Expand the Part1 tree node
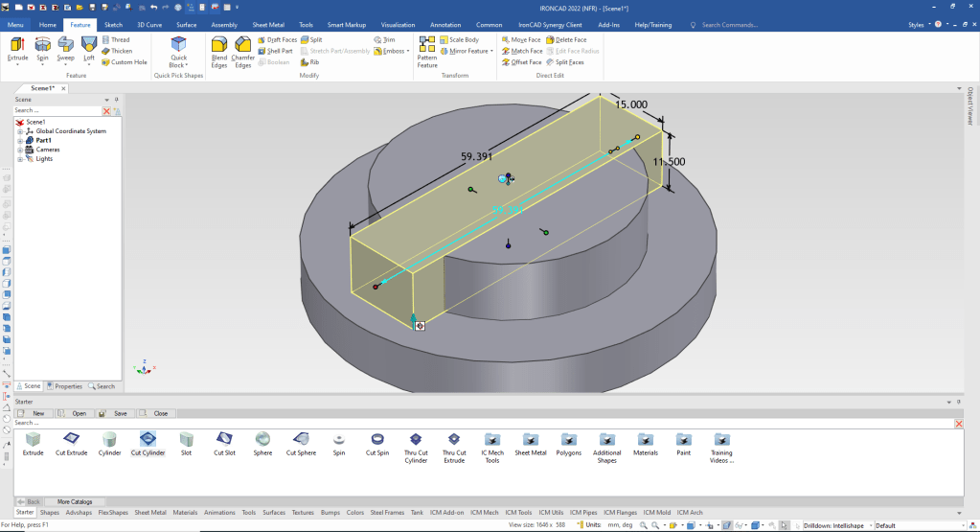 (20, 141)
